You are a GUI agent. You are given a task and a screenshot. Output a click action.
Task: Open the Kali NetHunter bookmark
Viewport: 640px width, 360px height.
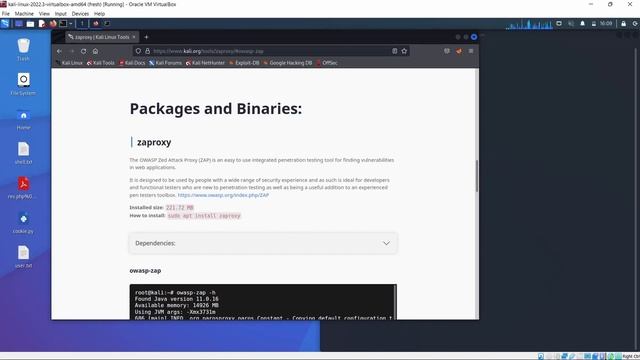pyautogui.click(x=205, y=63)
